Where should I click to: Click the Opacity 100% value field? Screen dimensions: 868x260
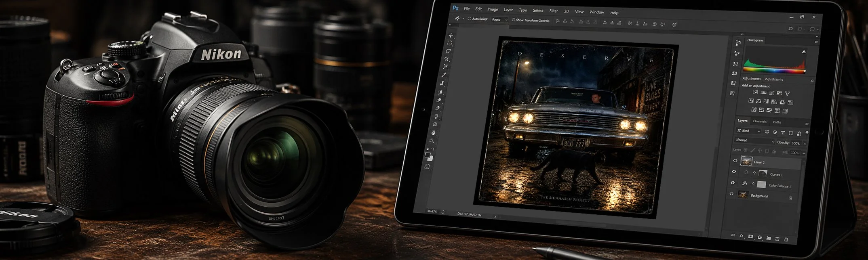796,143
